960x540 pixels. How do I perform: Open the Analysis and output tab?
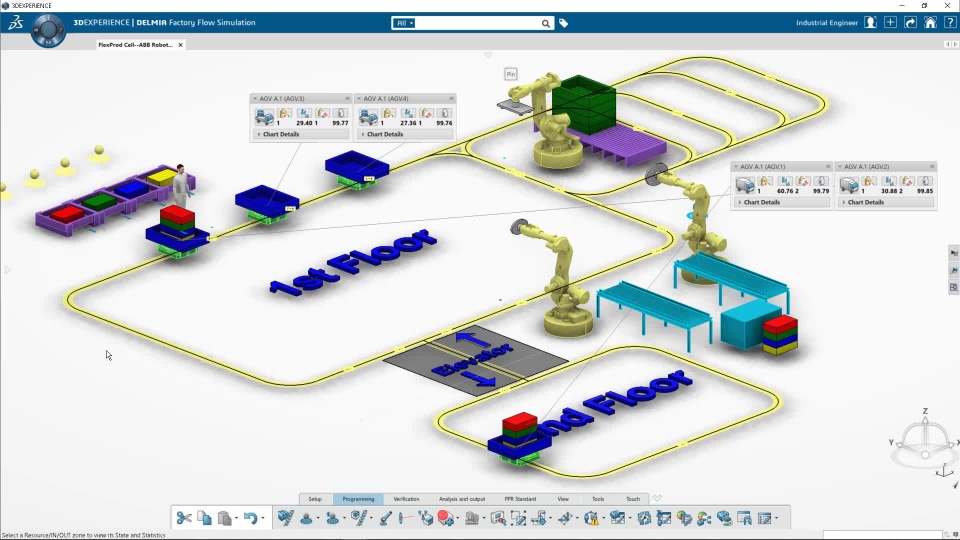(x=462, y=499)
